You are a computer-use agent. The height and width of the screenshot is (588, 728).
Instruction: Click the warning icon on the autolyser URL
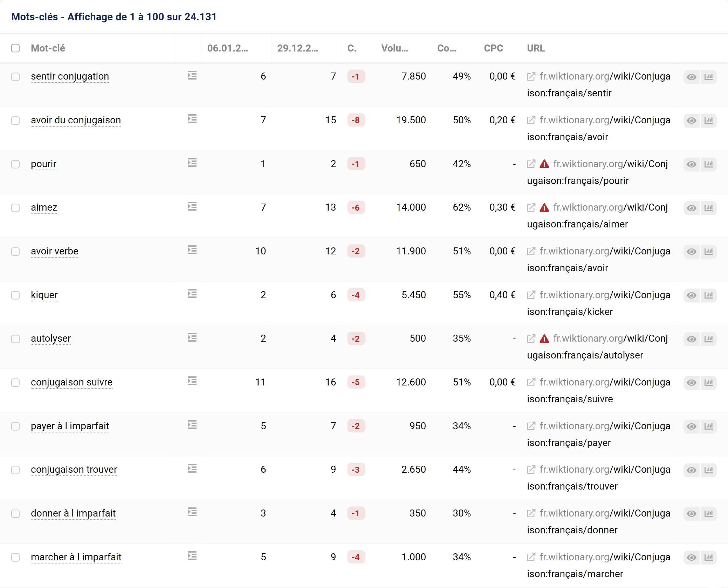(544, 339)
